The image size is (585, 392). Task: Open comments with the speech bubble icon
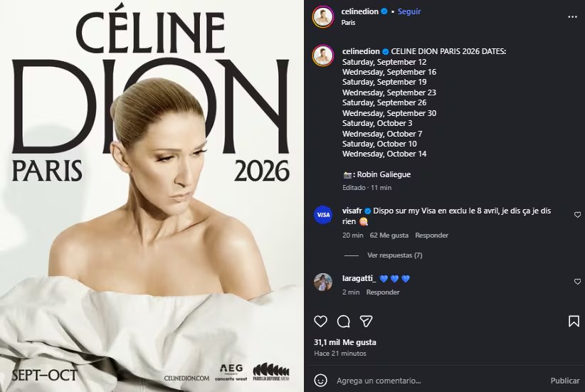point(344,321)
